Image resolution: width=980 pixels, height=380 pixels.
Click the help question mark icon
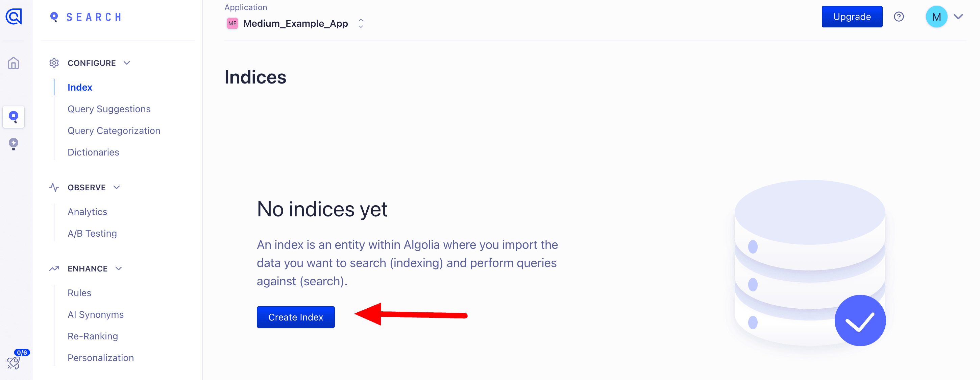(x=899, y=17)
